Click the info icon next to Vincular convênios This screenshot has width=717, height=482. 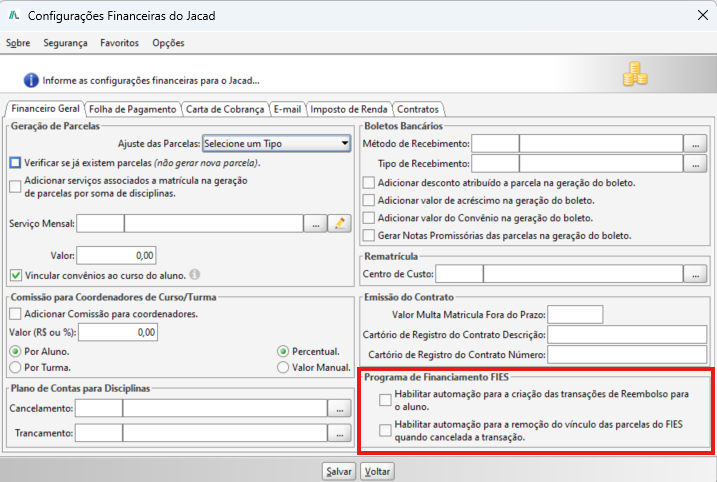click(195, 274)
